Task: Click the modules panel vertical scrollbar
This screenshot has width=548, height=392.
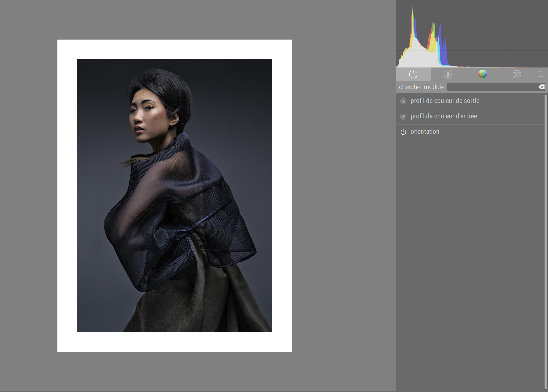Action: [x=545, y=242]
